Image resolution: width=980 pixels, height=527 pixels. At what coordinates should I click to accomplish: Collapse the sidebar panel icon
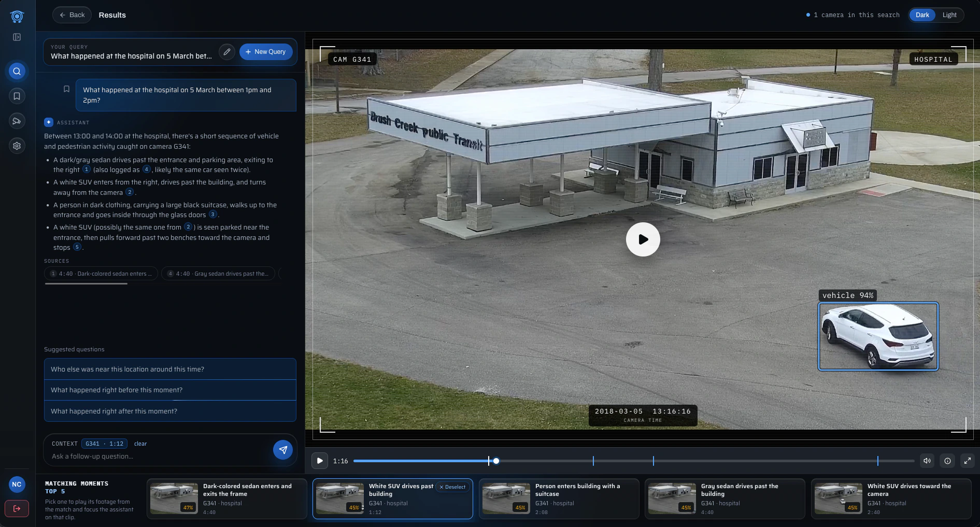17,37
